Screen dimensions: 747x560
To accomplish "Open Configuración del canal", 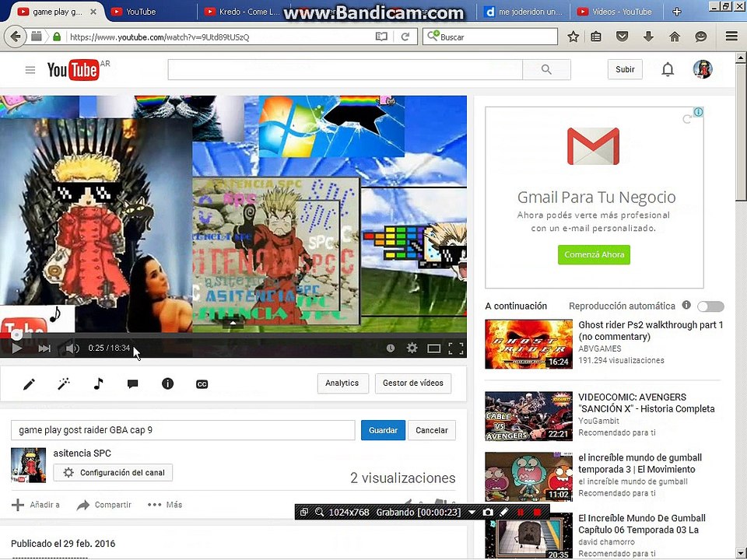I will point(113,472).
